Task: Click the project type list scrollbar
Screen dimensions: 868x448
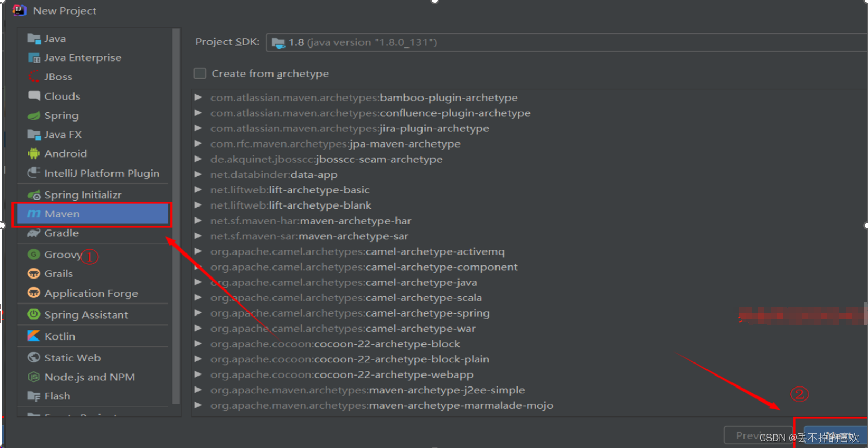Action: 176,216
